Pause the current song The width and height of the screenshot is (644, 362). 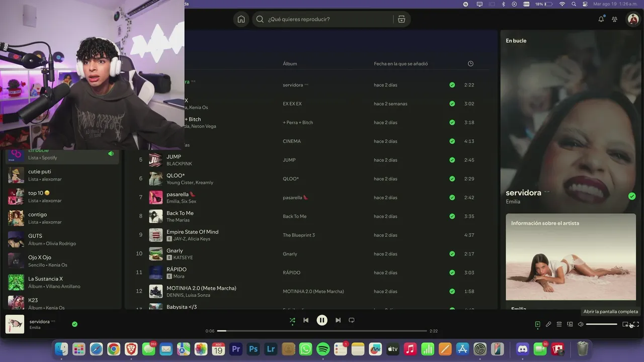tap(322, 320)
